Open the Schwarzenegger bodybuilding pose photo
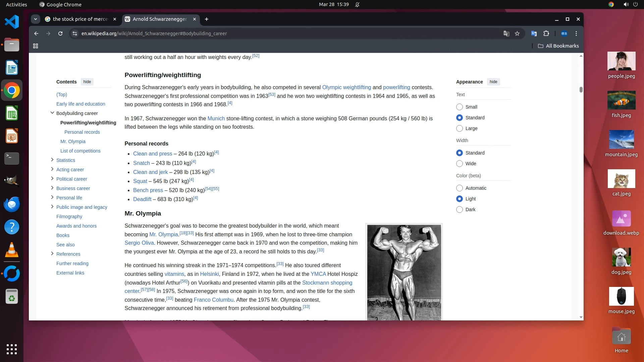The width and height of the screenshot is (644, 362). pyautogui.click(x=404, y=271)
